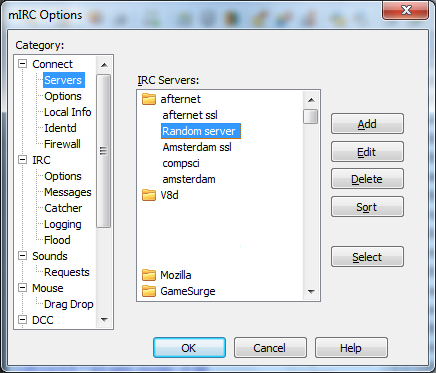The image size is (436, 373).
Task: Collapse the DCC category tree node
Action: [22, 320]
